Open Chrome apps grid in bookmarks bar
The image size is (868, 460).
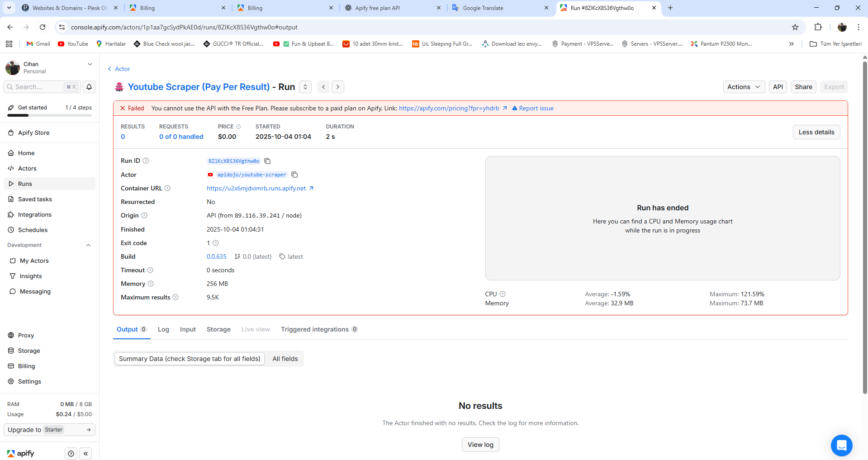point(9,44)
